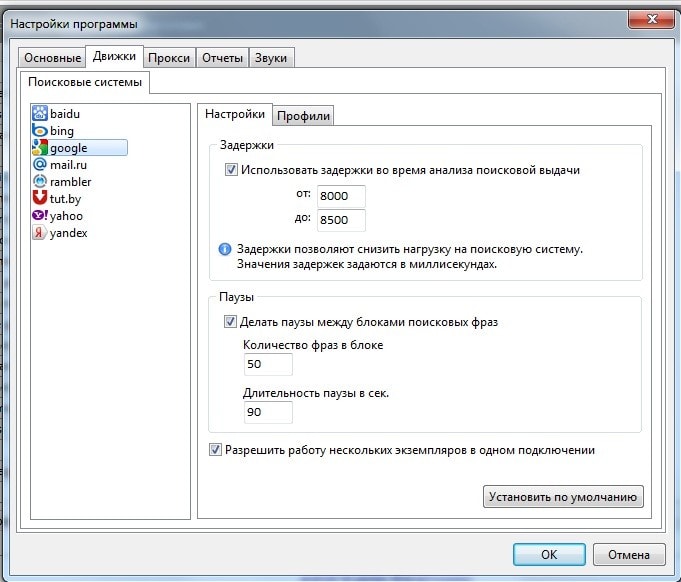Switch to the Отчеты tab

[x=222, y=58]
